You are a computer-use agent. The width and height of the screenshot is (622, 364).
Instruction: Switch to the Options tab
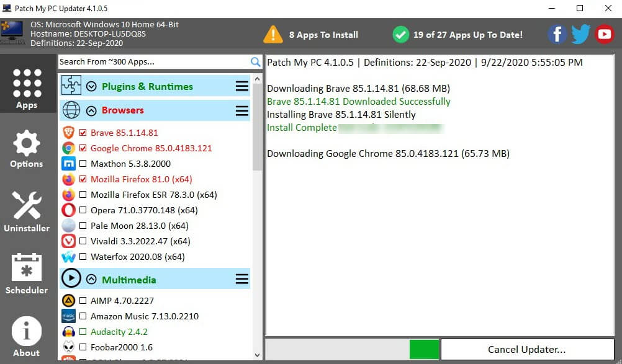pos(27,150)
